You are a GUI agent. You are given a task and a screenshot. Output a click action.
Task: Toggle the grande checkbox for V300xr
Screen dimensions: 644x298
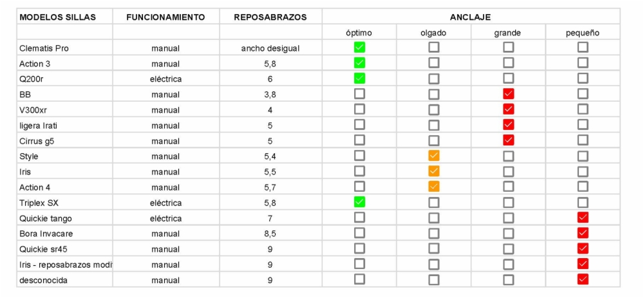point(509,109)
